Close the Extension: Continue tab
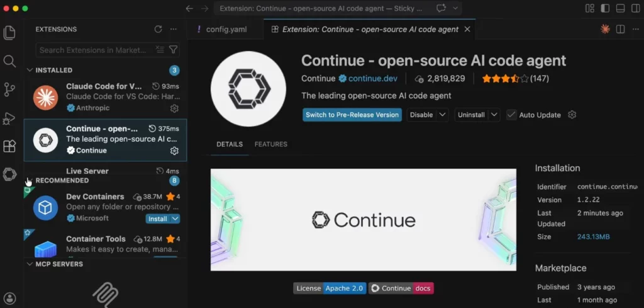Screen dimensions: 644x308 pyautogui.click(x=467, y=29)
